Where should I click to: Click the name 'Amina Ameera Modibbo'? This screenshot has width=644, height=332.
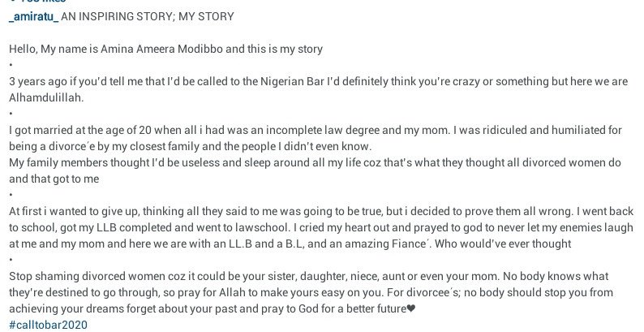click(x=162, y=49)
